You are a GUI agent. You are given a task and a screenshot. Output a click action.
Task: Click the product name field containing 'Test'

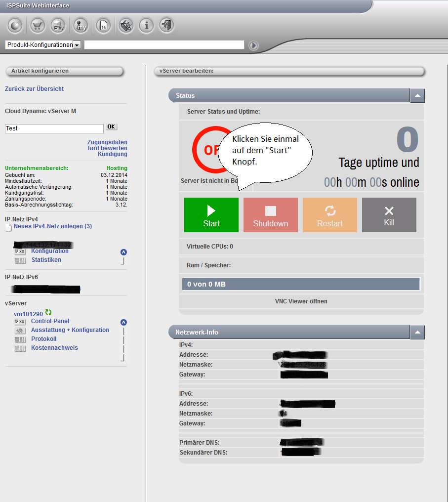pos(54,128)
